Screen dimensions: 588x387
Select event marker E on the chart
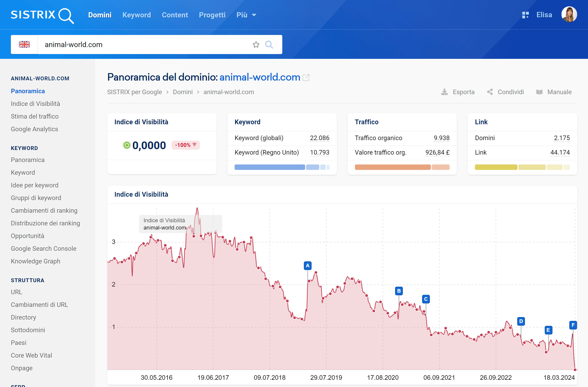click(548, 330)
